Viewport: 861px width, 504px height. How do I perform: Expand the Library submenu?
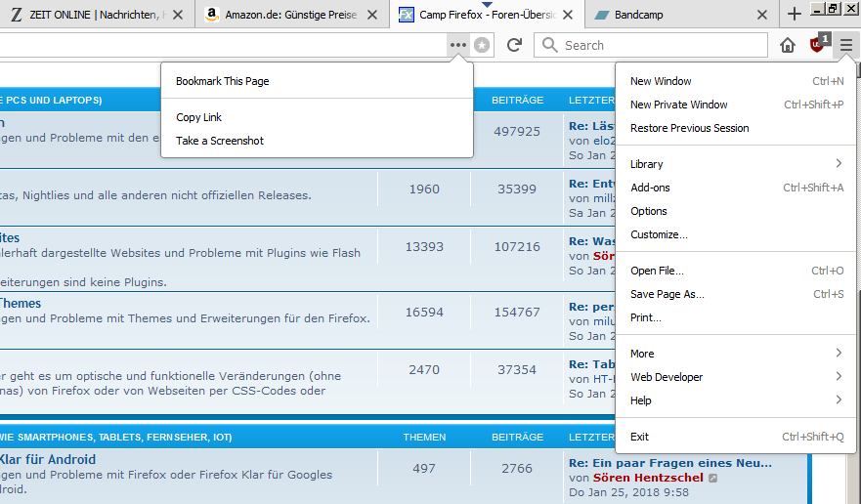click(735, 164)
